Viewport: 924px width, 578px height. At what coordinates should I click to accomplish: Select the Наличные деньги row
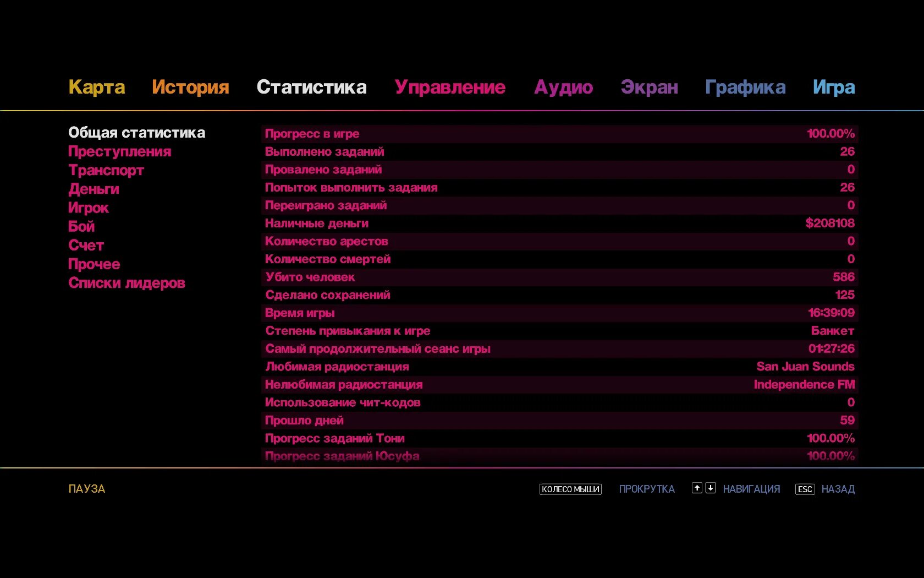[560, 223]
